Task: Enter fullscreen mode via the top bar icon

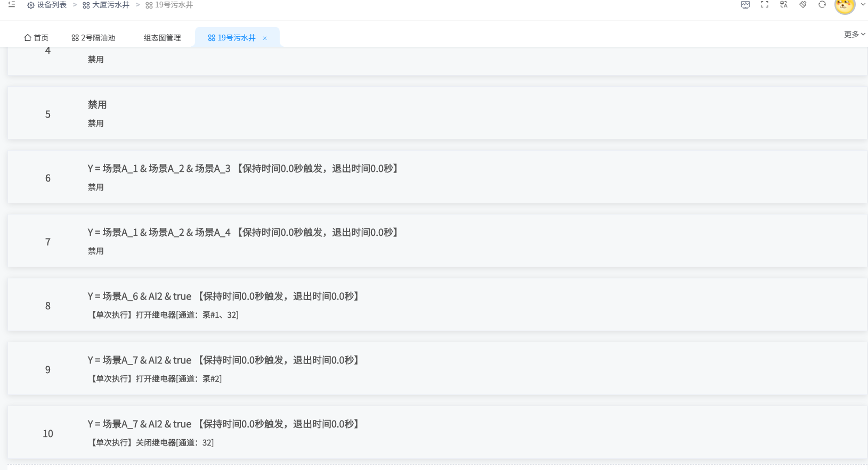Action: (765, 4)
